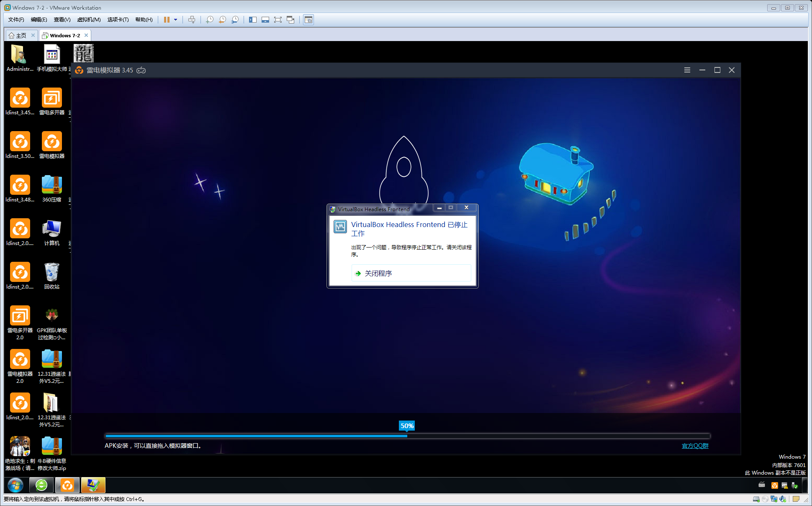The image size is (812, 506).
Task: Open the 雷电模拟器 hamburger menu
Action: [687, 70]
